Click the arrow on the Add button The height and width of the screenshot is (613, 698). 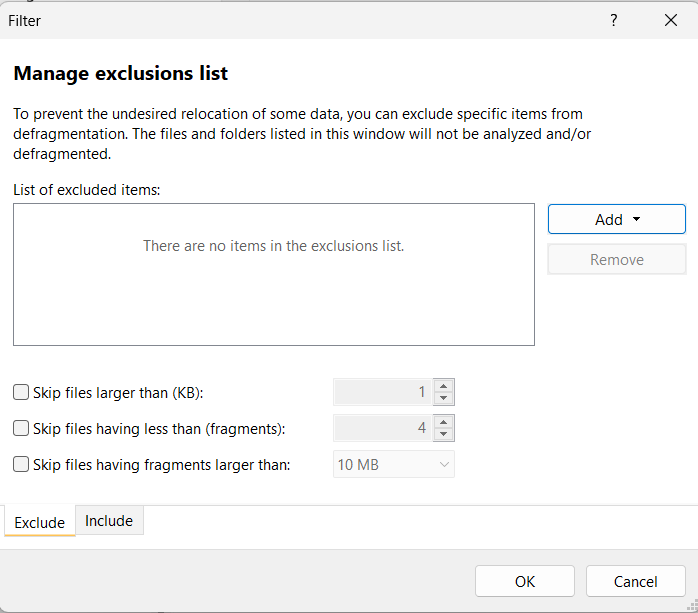tap(636, 220)
